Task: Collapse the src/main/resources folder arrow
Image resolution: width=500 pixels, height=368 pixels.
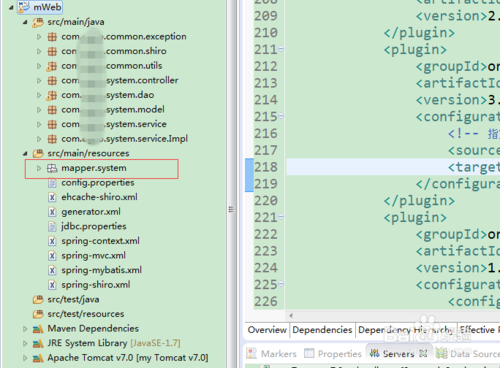Action: tap(25, 154)
